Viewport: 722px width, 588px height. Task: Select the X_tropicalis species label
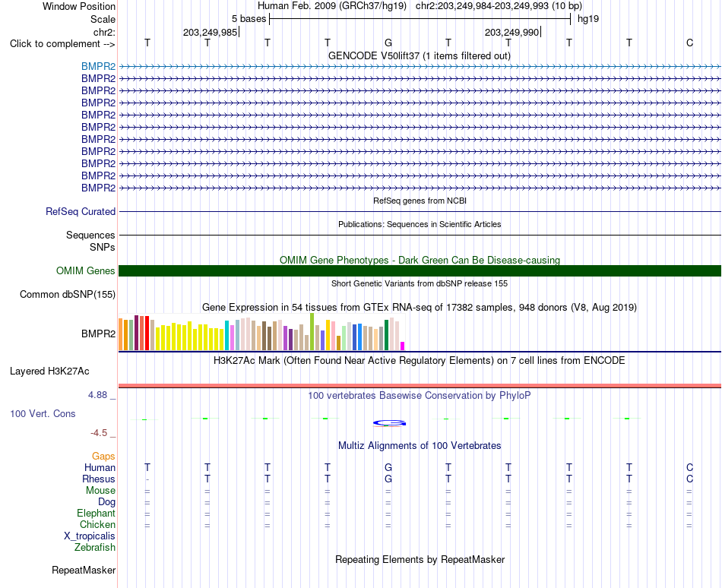(x=90, y=536)
